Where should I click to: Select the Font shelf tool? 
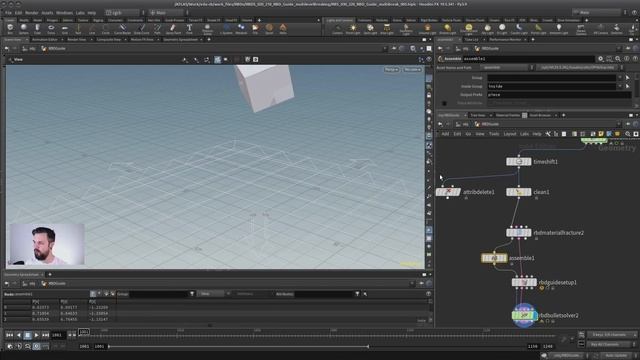(x=189, y=29)
